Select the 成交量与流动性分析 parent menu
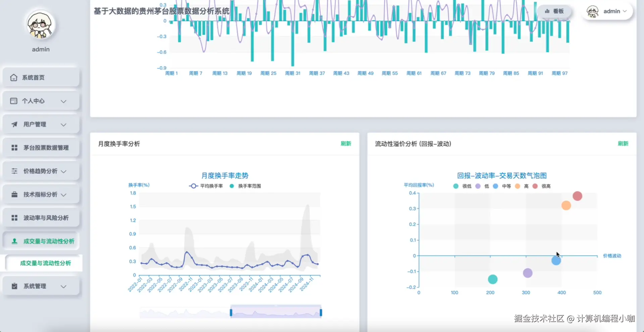 coord(41,241)
